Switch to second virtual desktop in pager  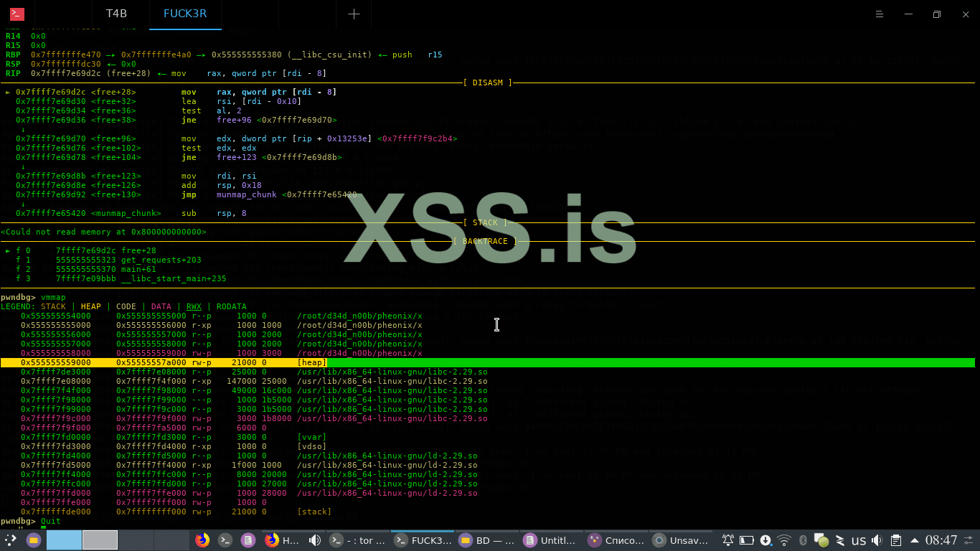click(x=100, y=540)
